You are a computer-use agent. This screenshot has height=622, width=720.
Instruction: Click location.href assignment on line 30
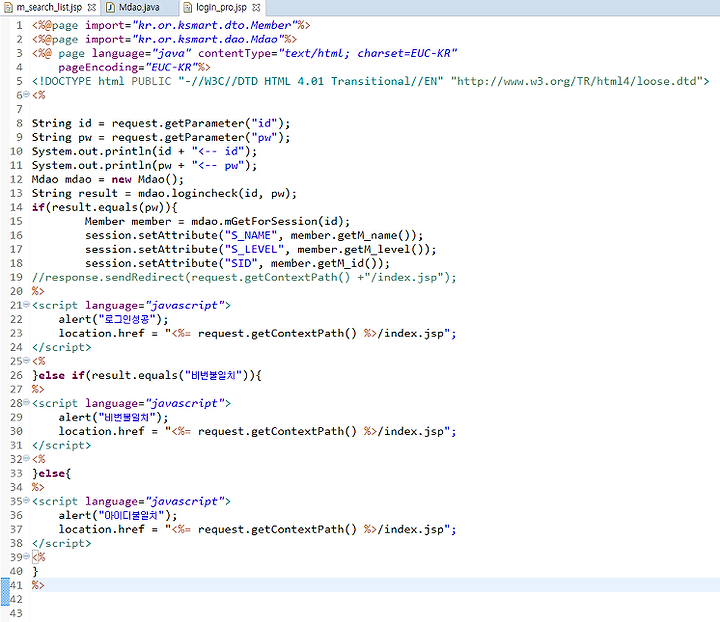click(x=257, y=431)
